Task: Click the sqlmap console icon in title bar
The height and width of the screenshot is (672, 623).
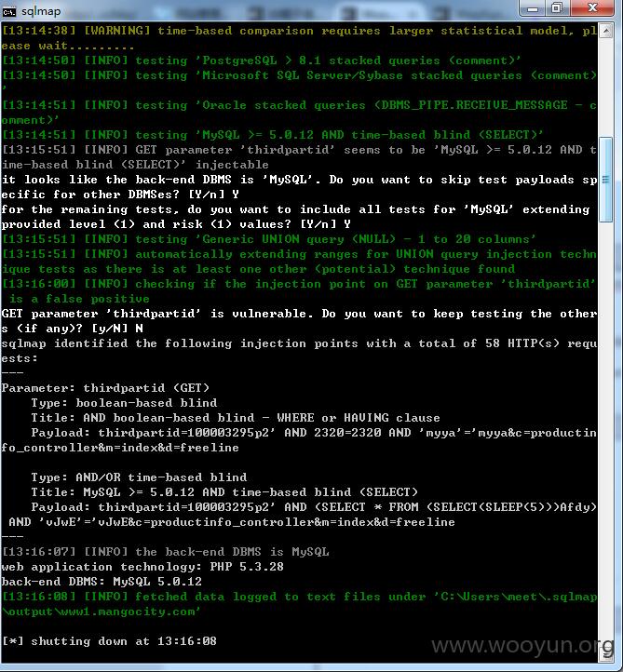Action: point(9,11)
